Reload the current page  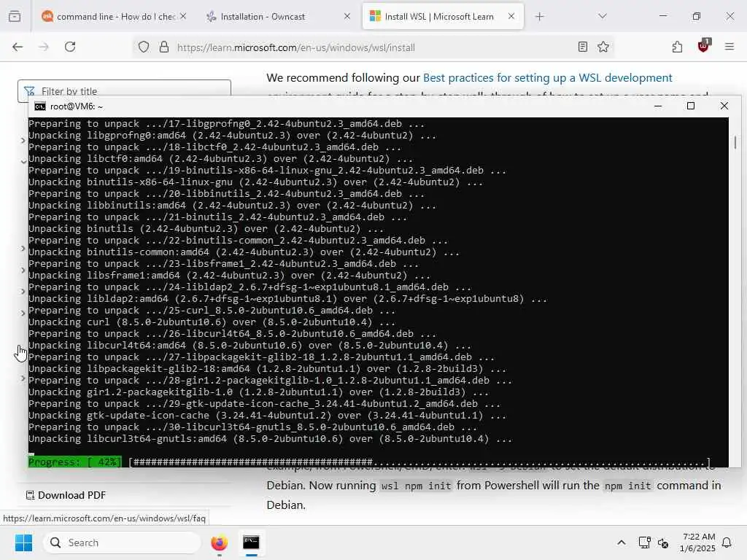70,47
